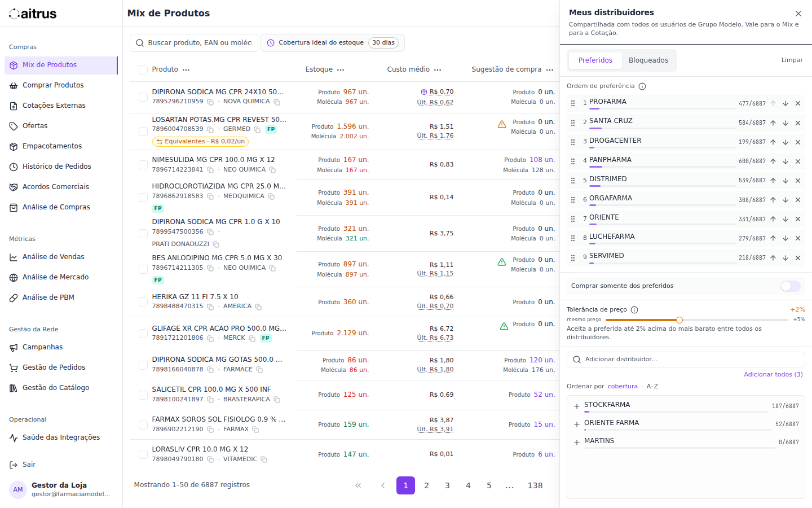Add MARTINS with its plus icon

click(577, 443)
